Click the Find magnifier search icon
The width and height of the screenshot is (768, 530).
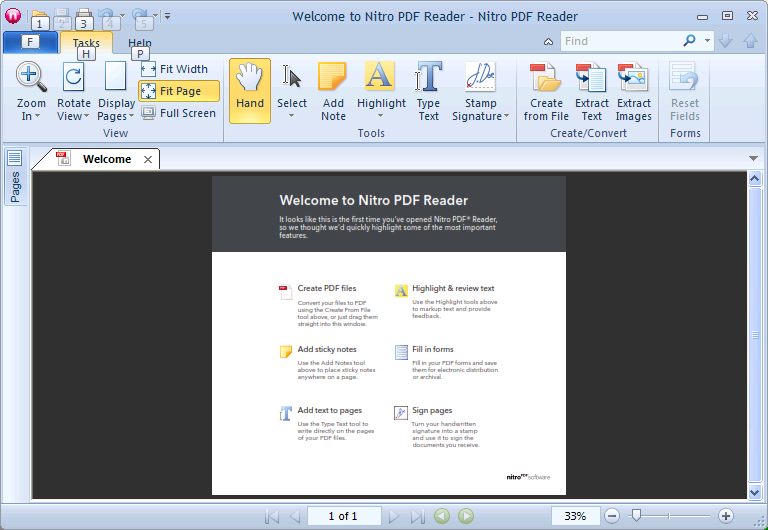[689, 41]
